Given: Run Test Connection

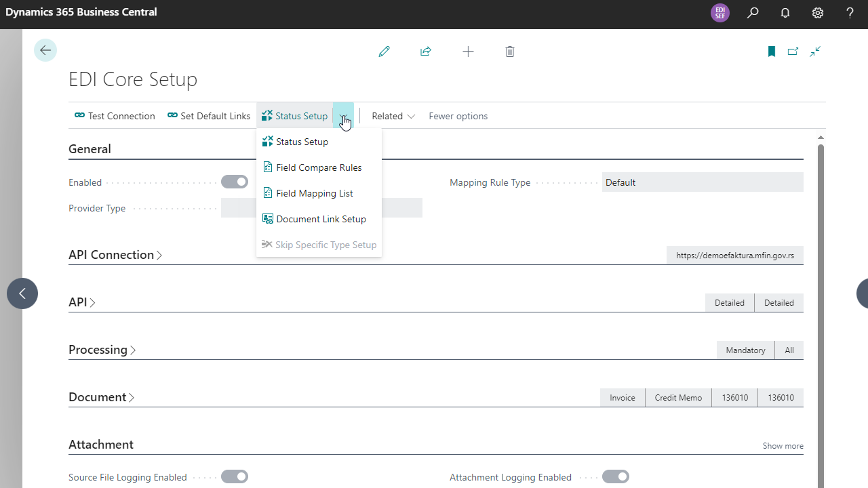Looking at the screenshot, I should tap(114, 116).
